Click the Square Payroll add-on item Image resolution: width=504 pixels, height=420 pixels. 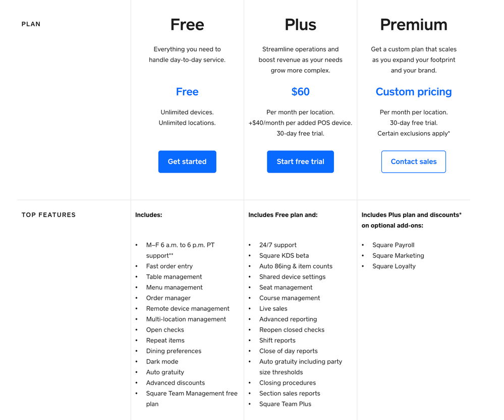pos(393,245)
